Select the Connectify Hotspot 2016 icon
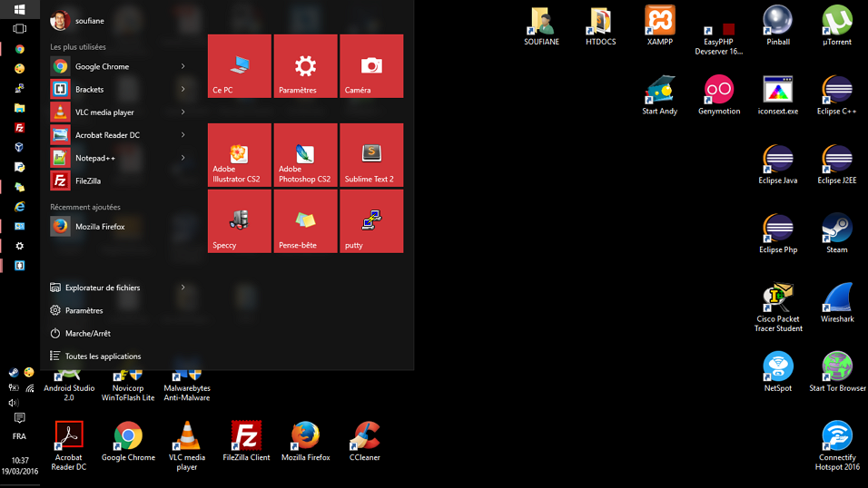This screenshot has width=868, height=488. (x=837, y=445)
